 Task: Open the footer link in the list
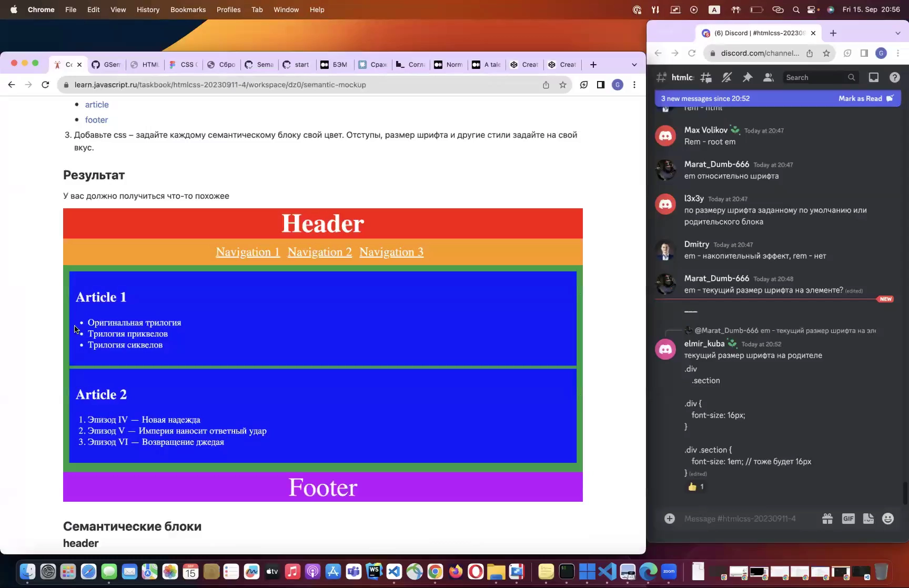point(96,120)
